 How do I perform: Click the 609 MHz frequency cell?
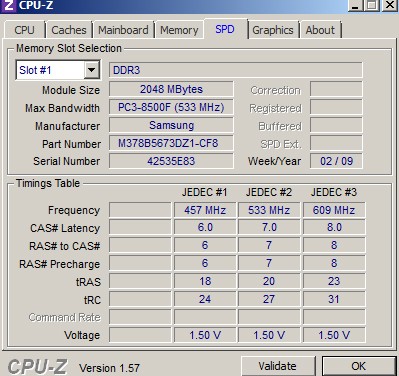point(334,210)
